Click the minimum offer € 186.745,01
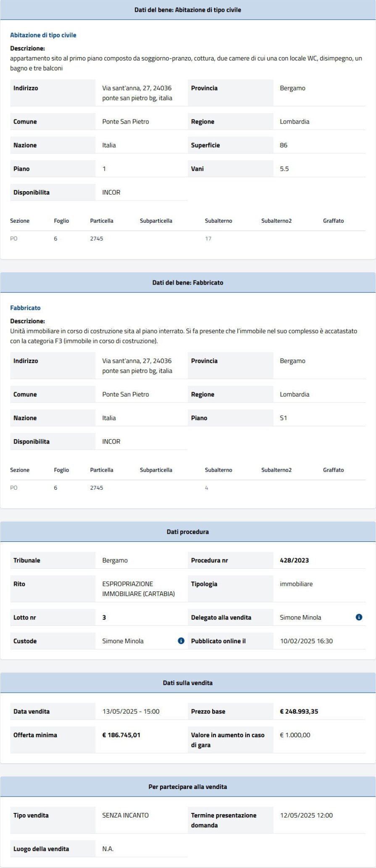Image resolution: width=376 pixels, height=868 pixels. (121, 735)
